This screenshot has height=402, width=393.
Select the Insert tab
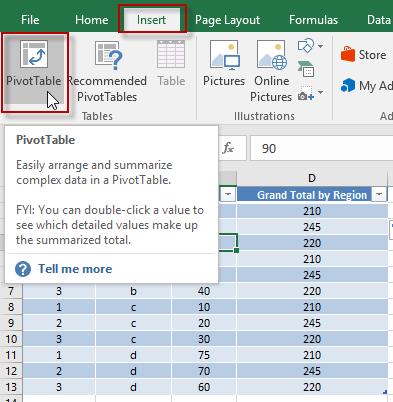pyautogui.click(x=151, y=20)
